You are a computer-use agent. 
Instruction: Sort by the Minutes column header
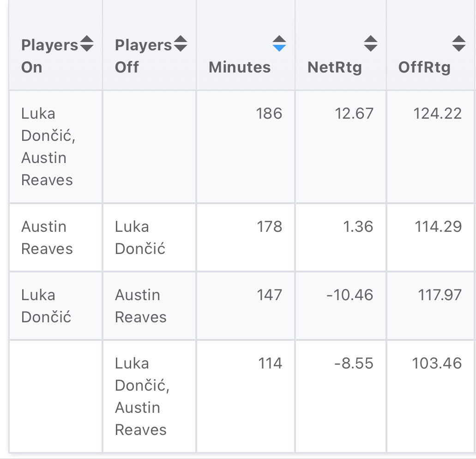pyautogui.click(x=240, y=67)
